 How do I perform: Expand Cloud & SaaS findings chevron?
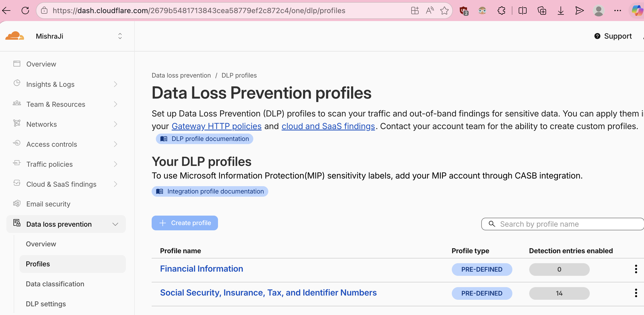coord(115,184)
